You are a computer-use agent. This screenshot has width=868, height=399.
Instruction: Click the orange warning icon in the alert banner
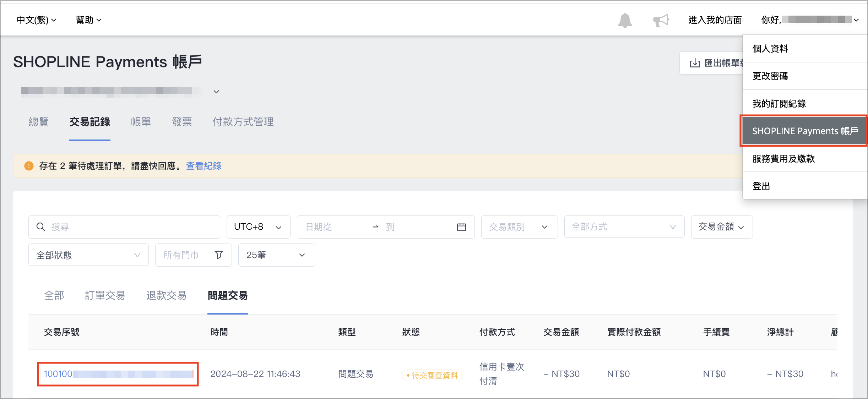pos(29,166)
